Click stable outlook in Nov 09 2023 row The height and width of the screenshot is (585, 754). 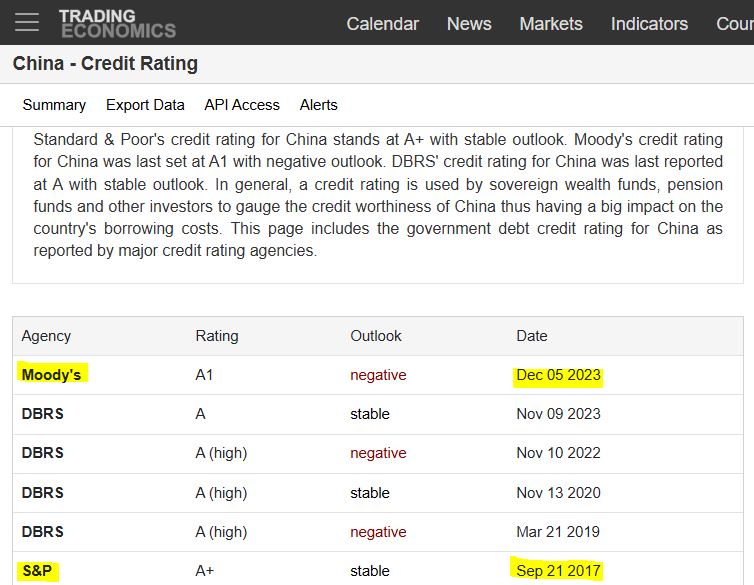pos(370,414)
